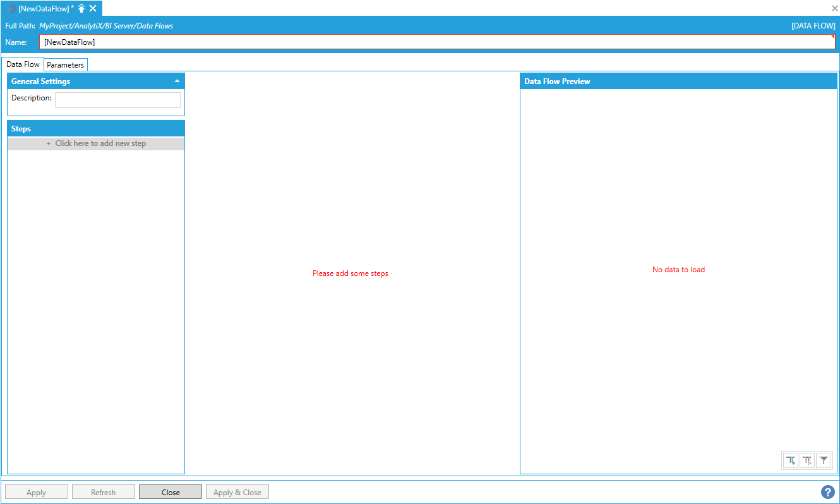This screenshot has width=840, height=504.
Task: Click the funnel filter icon in preview panel
Action: [824, 460]
